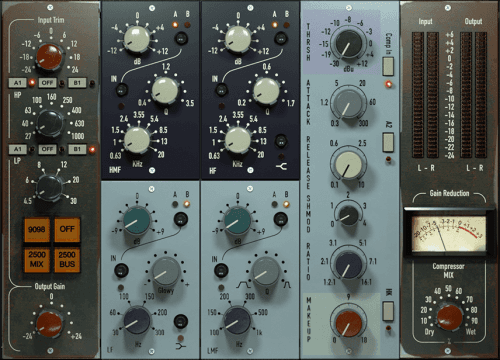
Task: Click the LF shelf shape icon
Action: click(x=181, y=347)
